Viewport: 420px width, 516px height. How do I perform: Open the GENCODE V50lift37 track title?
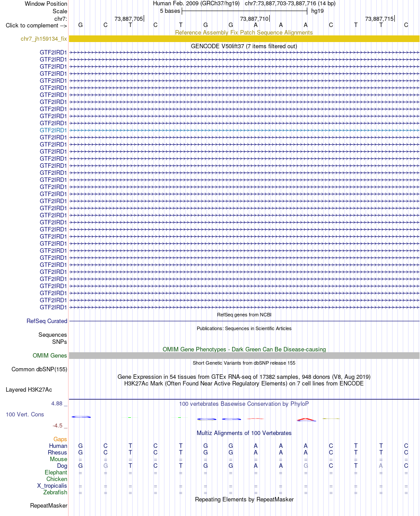click(244, 46)
